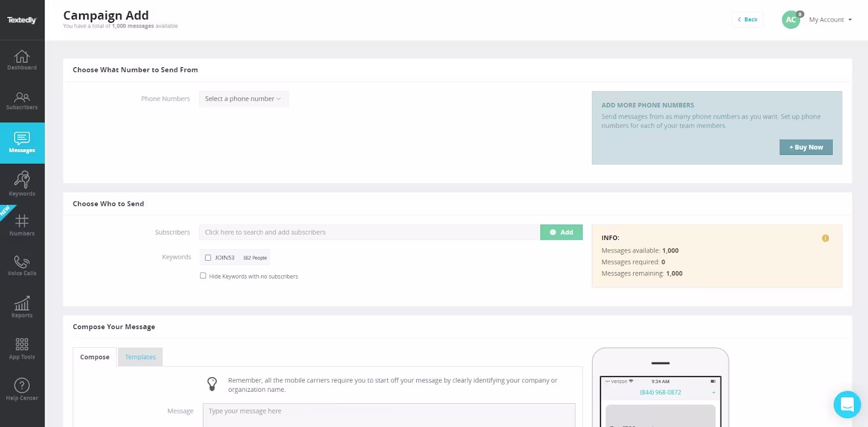Click the info icon in the INFO panel
The height and width of the screenshot is (427, 868).
click(x=825, y=238)
